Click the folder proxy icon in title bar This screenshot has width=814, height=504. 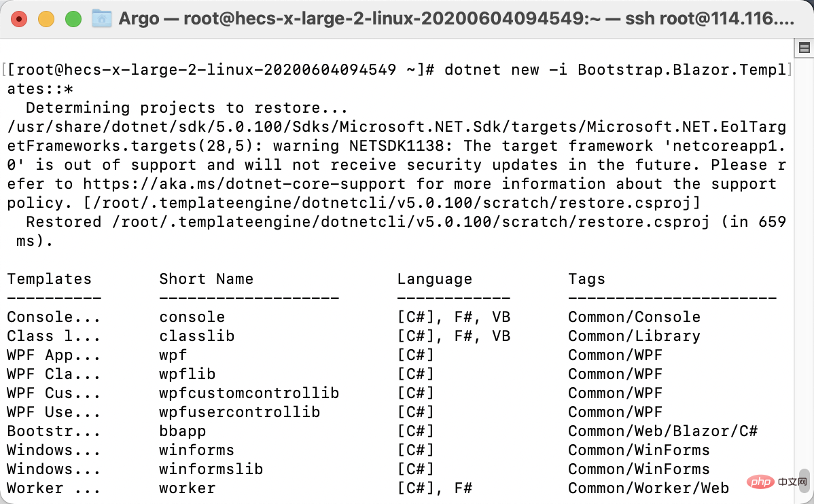(102, 19)
